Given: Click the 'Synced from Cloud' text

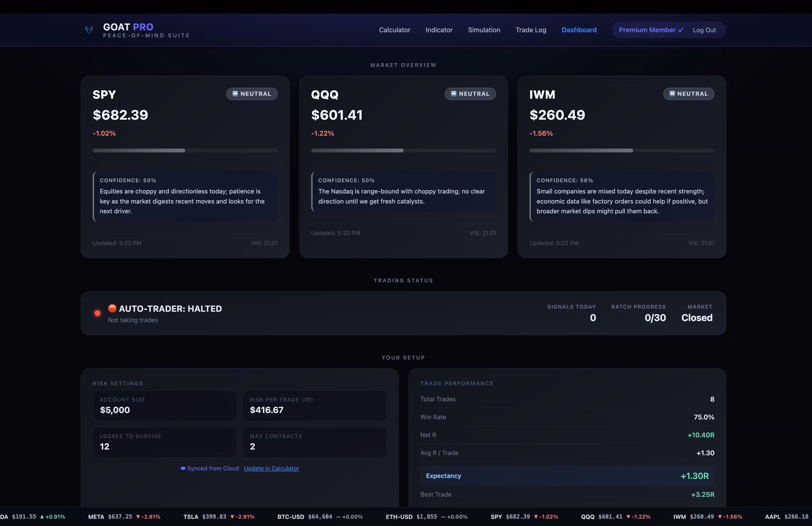Looking at the screenshot, I should 213,468.
